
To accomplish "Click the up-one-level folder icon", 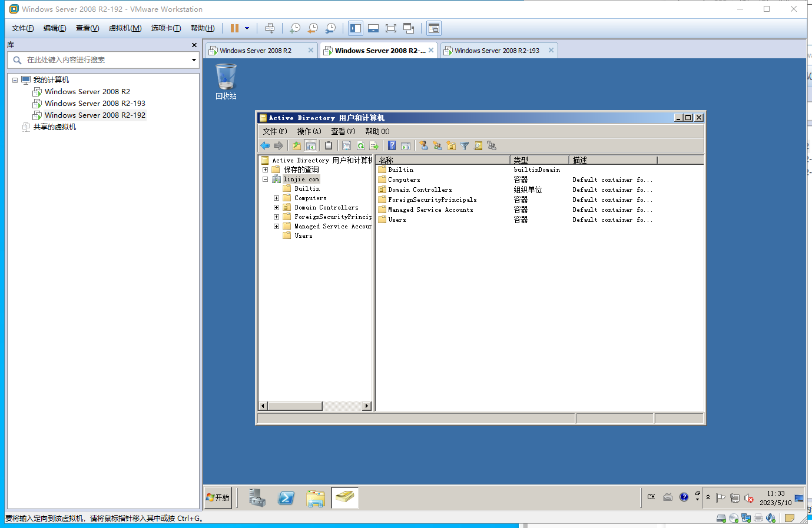I will pyautogui.click(x=297, y=146).
